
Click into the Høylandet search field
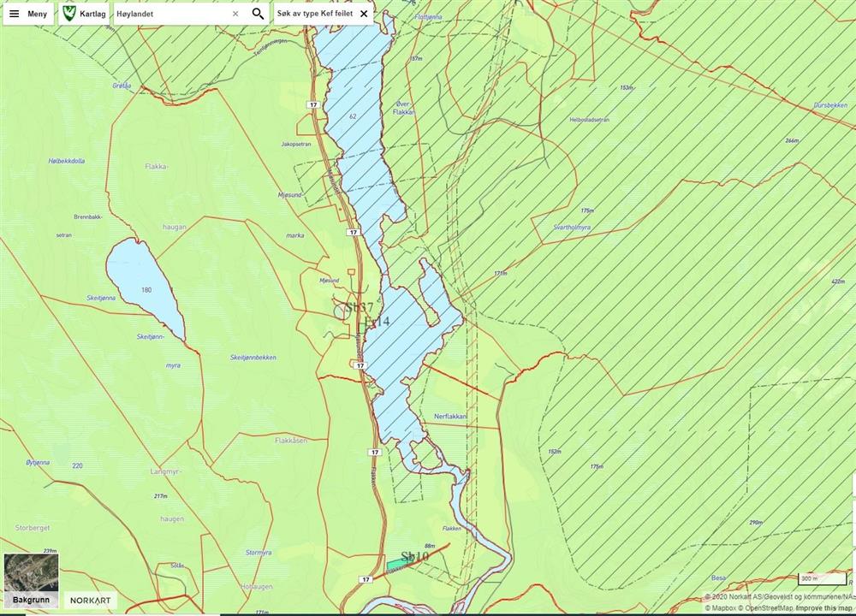click(x=171, y=14)
